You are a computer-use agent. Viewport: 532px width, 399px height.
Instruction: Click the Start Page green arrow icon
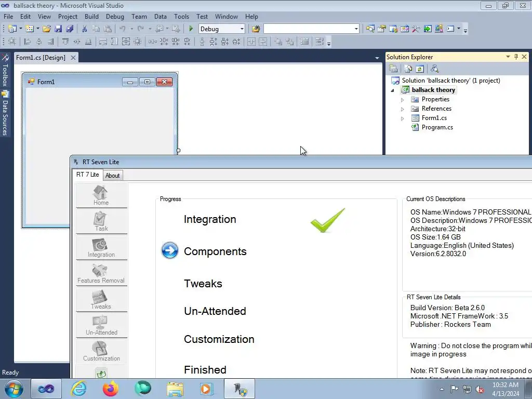pyautogui.click(x=428, y=29)
